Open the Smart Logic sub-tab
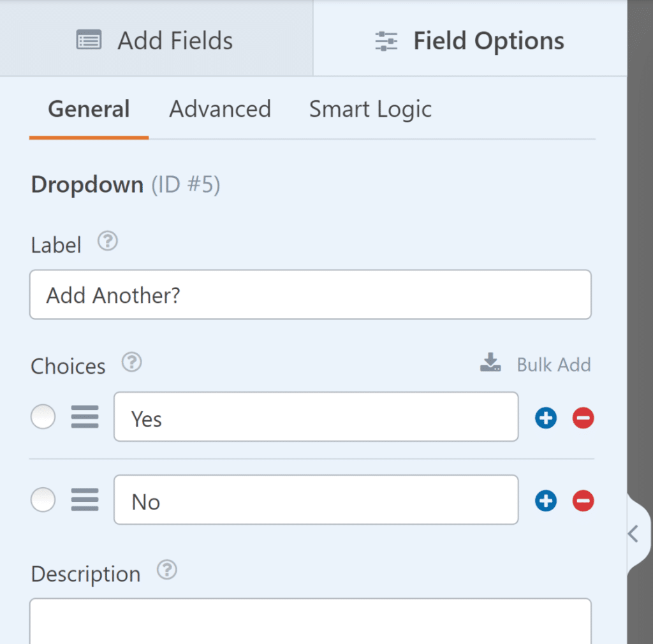 coord(370,110)
